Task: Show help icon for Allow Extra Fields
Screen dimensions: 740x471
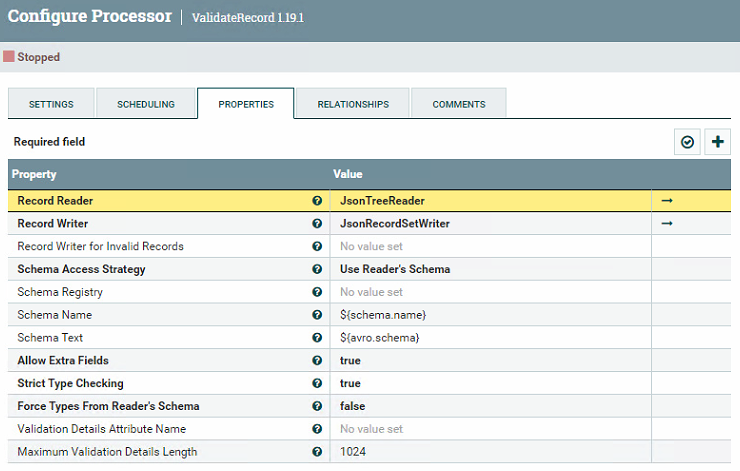Action: [317, 360]
